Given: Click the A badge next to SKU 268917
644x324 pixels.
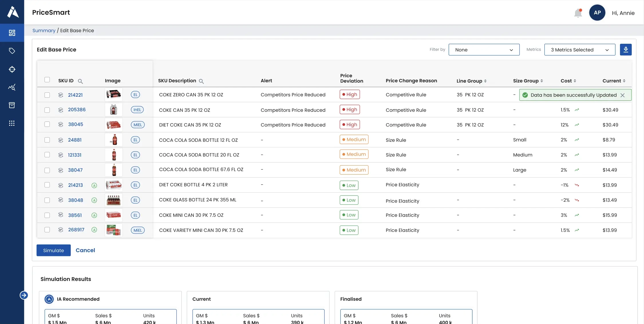Looking at the screenshot, I should pyautogui.click(x=94, y=230).
